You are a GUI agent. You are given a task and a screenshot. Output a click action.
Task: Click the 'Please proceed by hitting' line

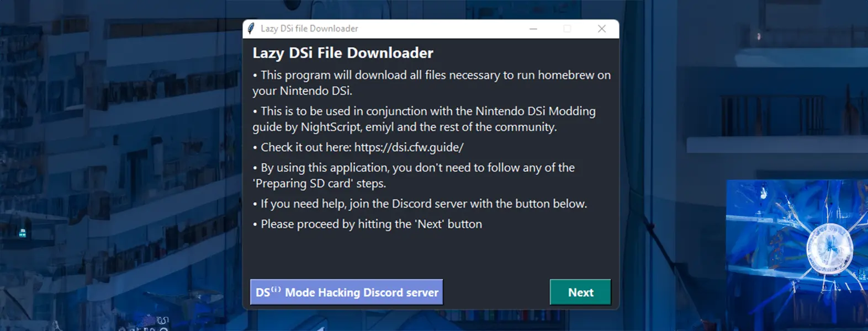click(x=367, y=224)
